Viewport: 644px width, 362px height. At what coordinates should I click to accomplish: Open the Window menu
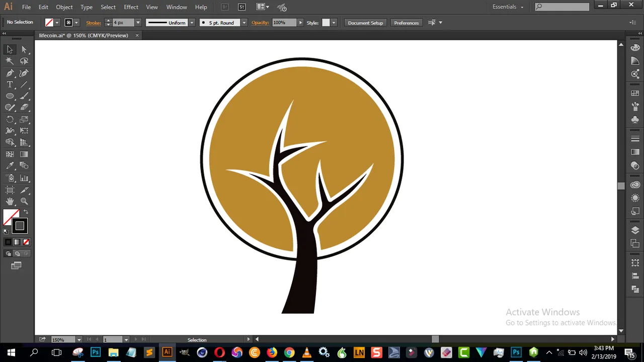(x=177, y=7)
